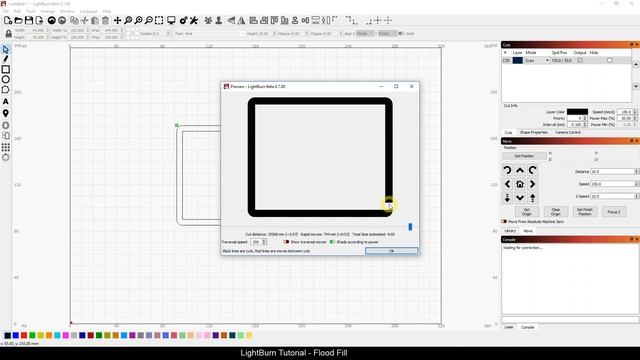Click the layer C00 color swatch in Cuts list

tap(518, 60)
